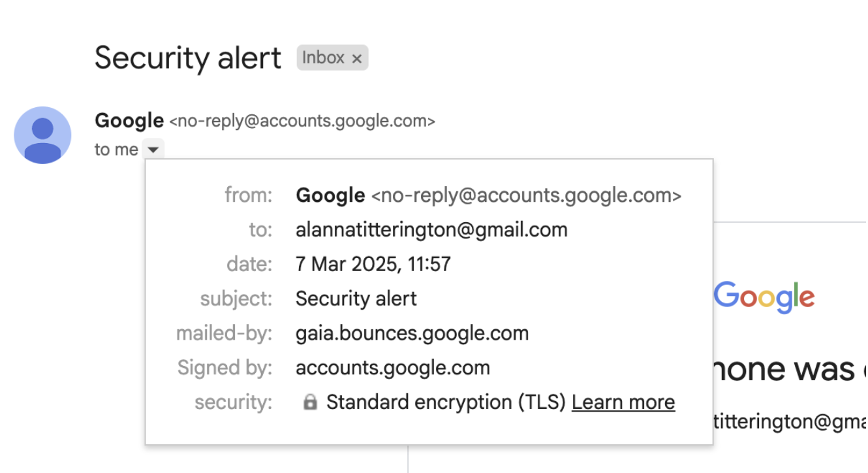Image resolution: width=868 pixels, height=473 pixels.
Task: Click the large Security alert email heading
Action: pyautogui.click(x=188, y=58)
